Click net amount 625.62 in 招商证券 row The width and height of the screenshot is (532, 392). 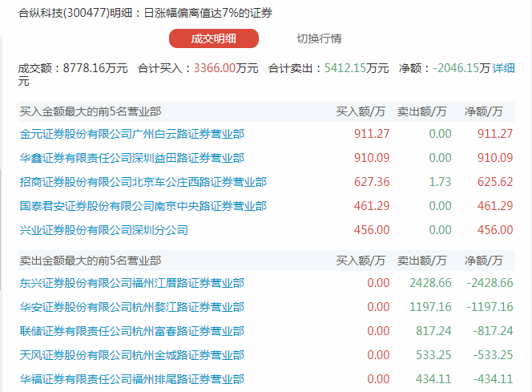tap(495, 182)
